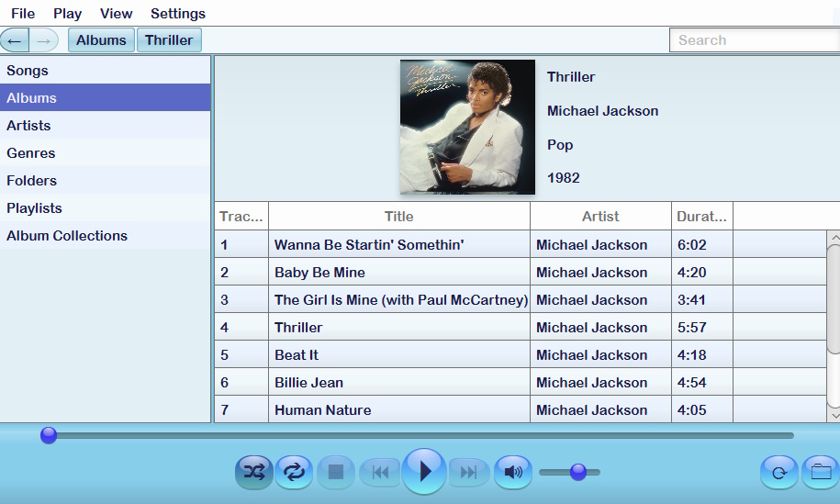Image resolution: width=840 pixels, height=504 pixels.
Task: Adjust the volume slider knob
Action: 578,472
